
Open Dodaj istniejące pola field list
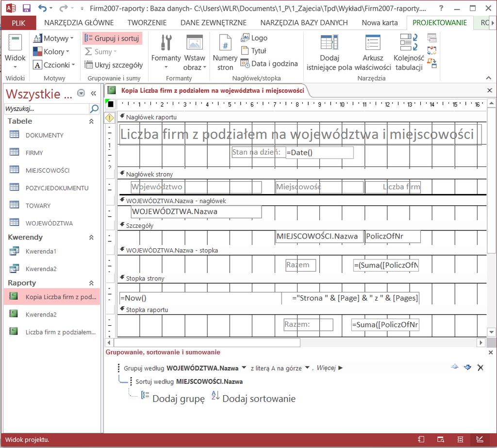point(330,52)
